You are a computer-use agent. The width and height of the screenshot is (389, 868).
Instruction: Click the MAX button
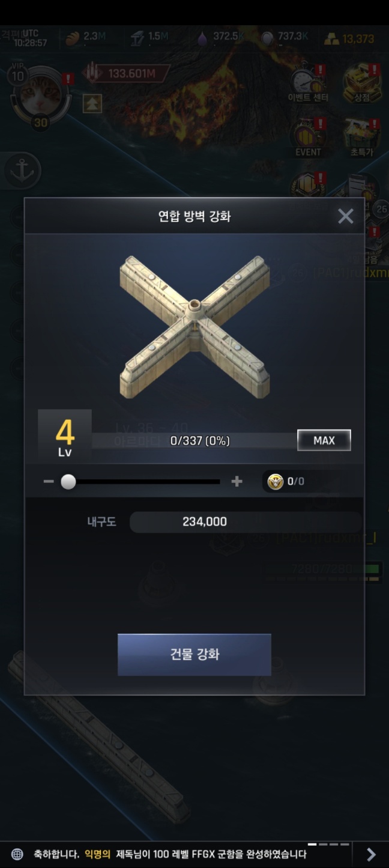tap(324, 440)
